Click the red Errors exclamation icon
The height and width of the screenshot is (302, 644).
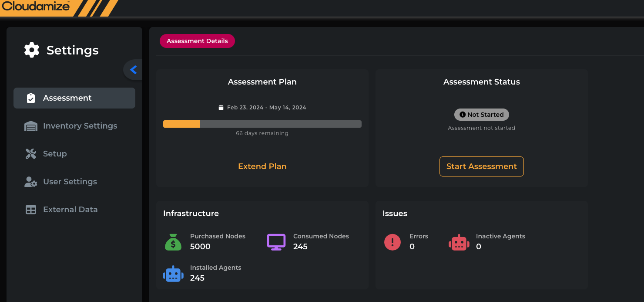click(x=392, y=242)
